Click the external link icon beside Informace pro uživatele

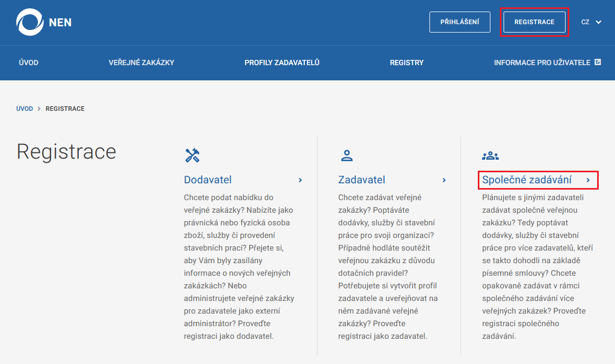tap(598, 62)
